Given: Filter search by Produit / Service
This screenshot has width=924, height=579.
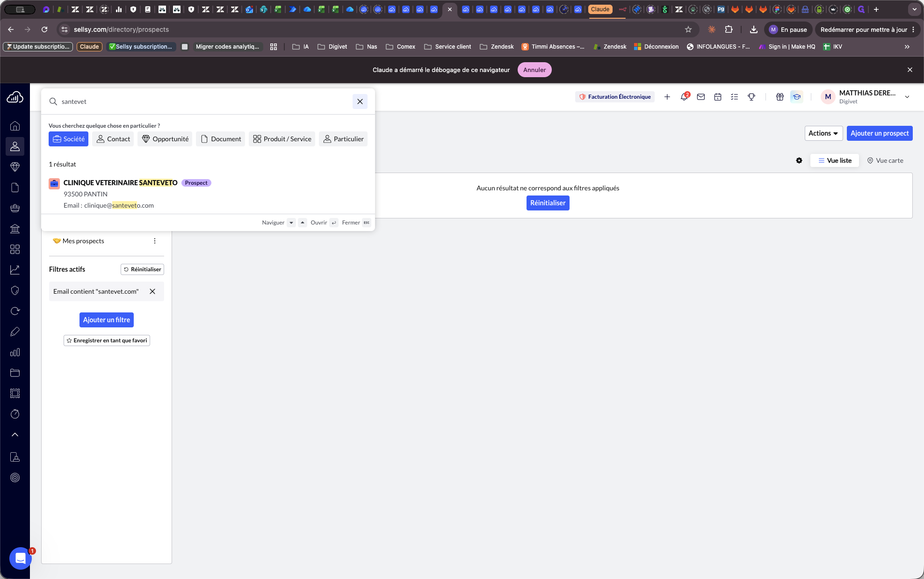Looking at the screenshot, I should [282, 139].
